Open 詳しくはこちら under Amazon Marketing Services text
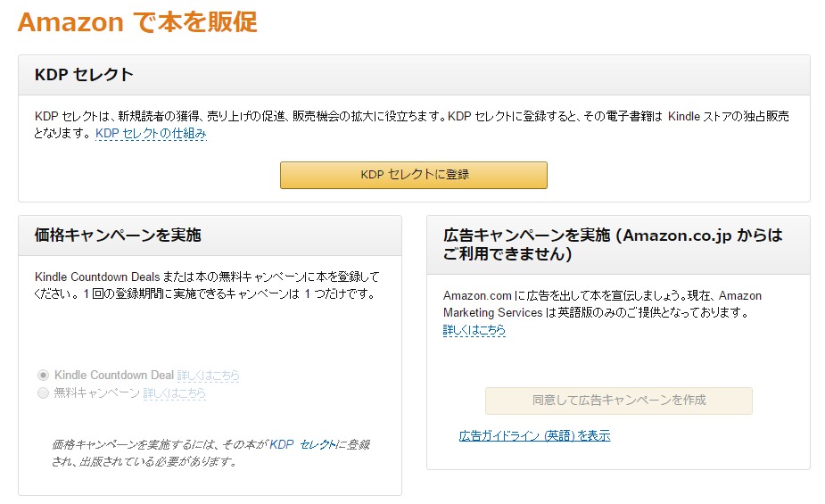825x504 pixels. 474,330
